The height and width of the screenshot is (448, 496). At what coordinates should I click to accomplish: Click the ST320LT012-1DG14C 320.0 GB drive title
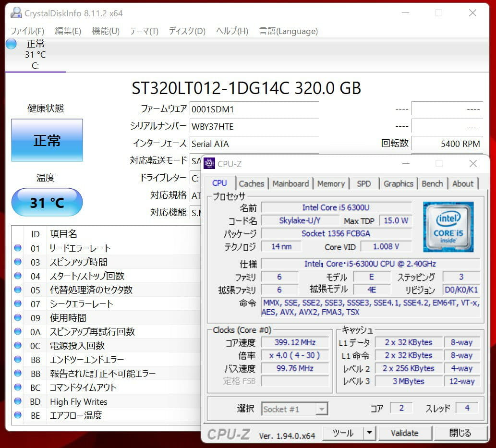(x=246, y=88)
